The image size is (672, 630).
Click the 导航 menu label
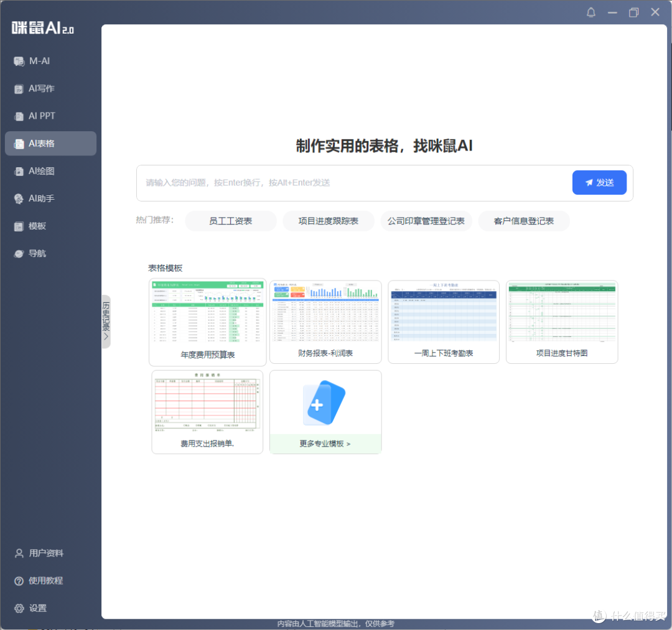coord(37,254)
